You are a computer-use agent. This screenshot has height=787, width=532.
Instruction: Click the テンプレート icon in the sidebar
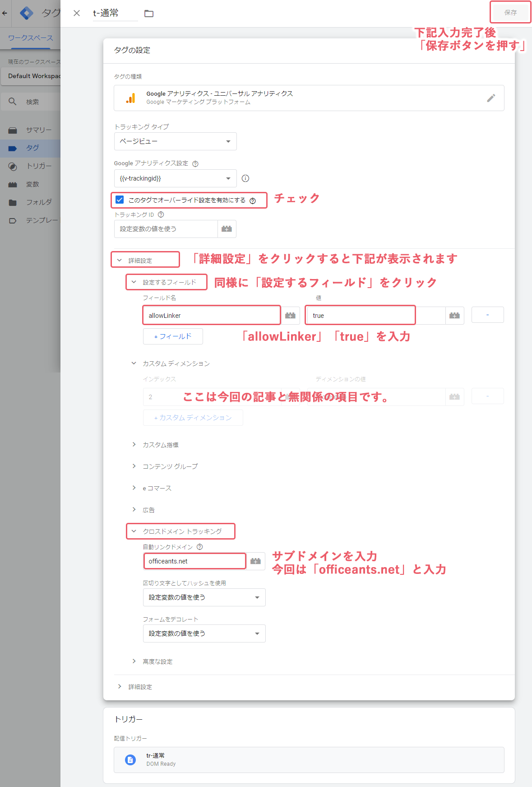(x=13, y=221)
